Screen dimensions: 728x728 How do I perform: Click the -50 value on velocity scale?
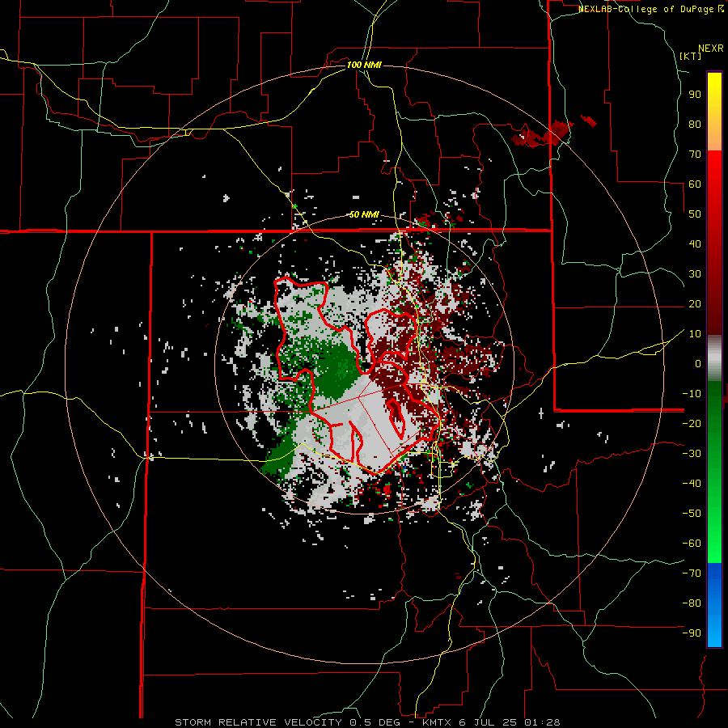[692, 514]
